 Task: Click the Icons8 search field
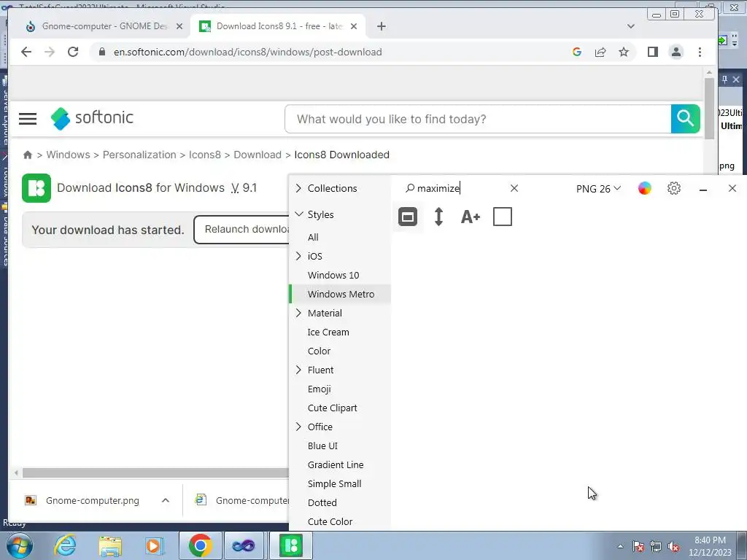[455, 188]
